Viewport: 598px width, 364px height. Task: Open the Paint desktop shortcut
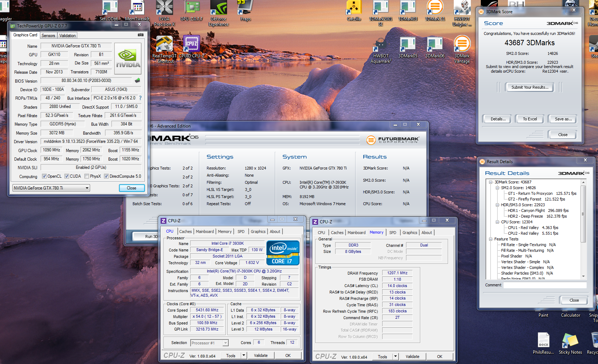(x=543, y=315)
